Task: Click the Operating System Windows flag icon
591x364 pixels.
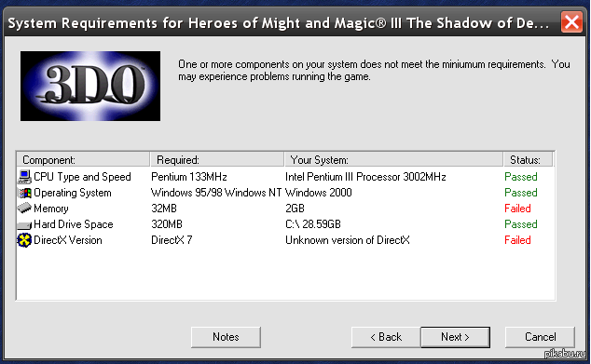Action: pos(24,193)
